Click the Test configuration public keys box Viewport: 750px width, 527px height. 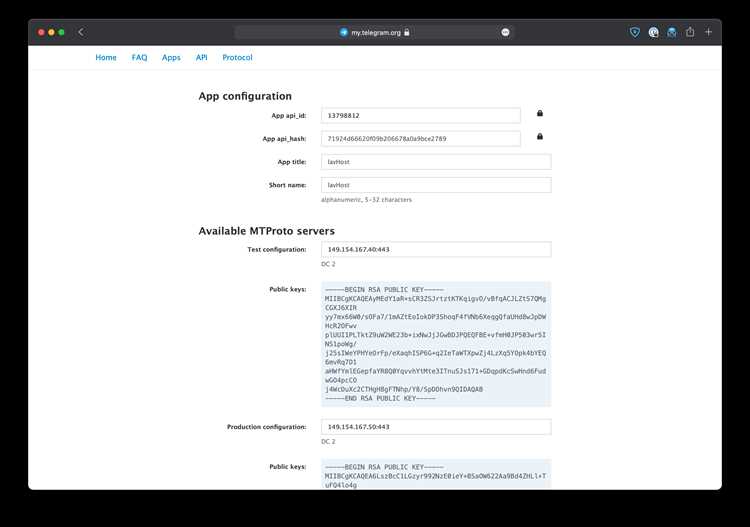[x=436, y=344]
